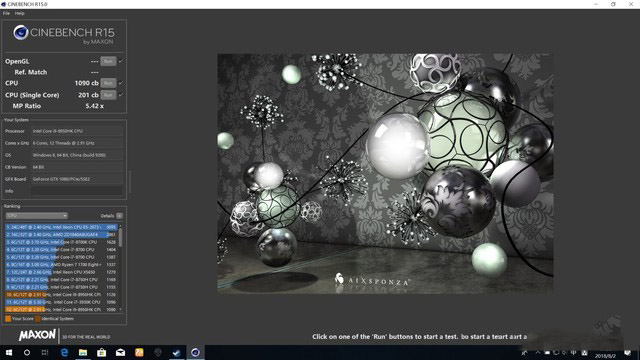Open the taskbar date and clock
The height and width of the screenshot is (360, 640).
click(x=605, y=356)
